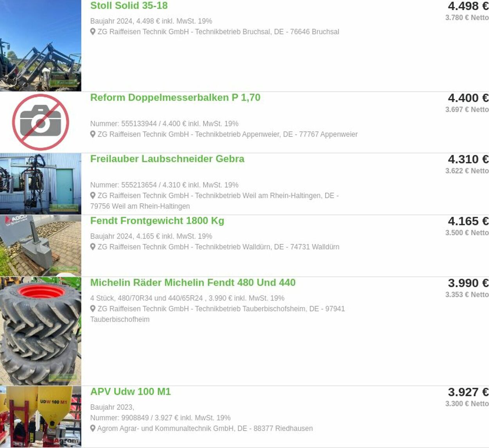Click the location pin for Agrom Riedhausen

93,428
